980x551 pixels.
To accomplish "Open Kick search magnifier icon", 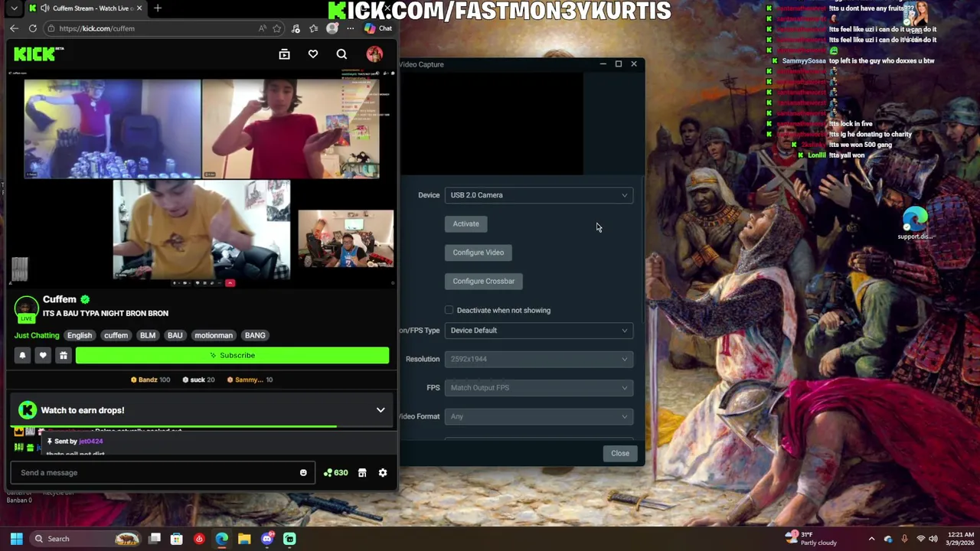I will click(341, 54).
